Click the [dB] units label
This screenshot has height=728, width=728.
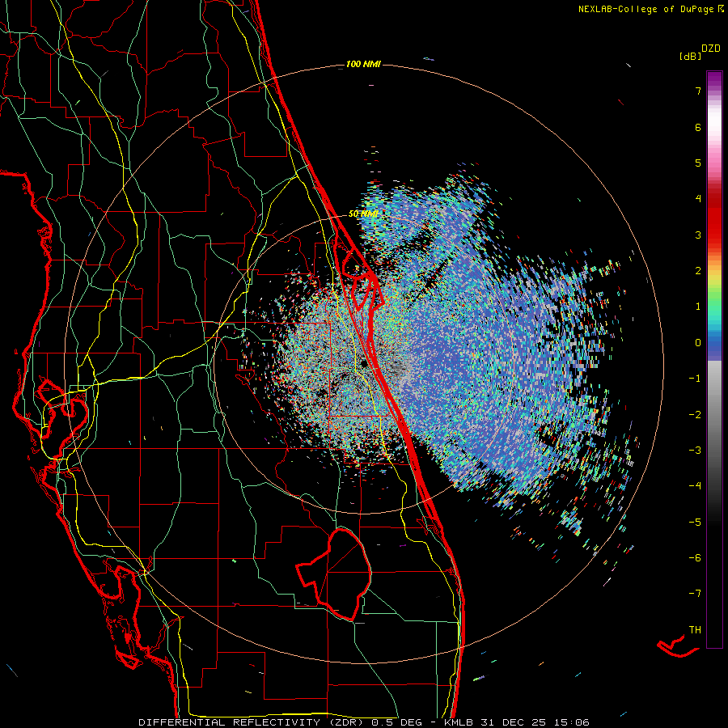tap(690, 56)
